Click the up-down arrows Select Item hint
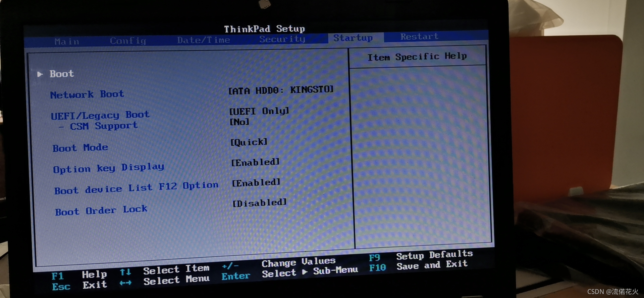 tap(165, 270)
